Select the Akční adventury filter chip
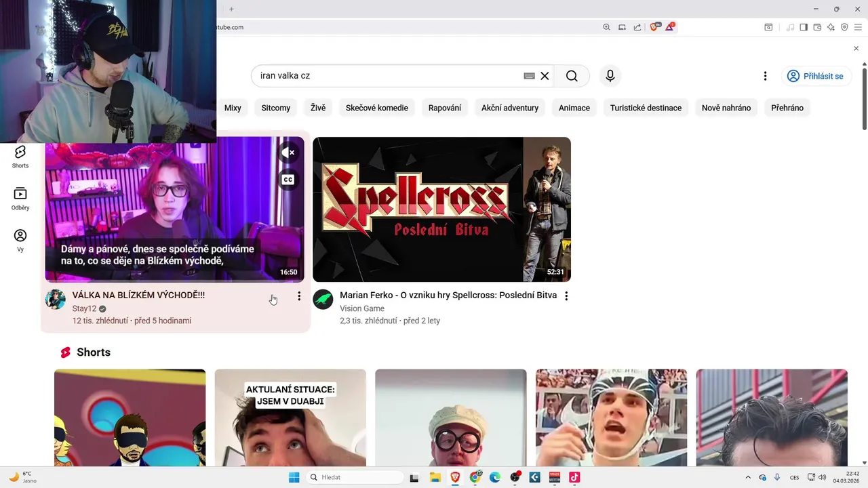The image size is (868, 488). (510, 108)
